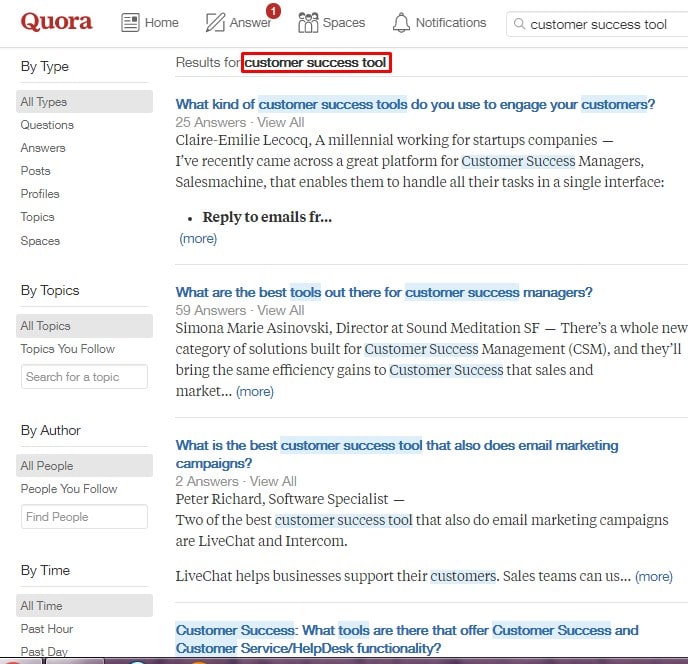Filter results by Profiles
Image resolution: width=688 pixels, height=664 pixels.
coord(40,194)
